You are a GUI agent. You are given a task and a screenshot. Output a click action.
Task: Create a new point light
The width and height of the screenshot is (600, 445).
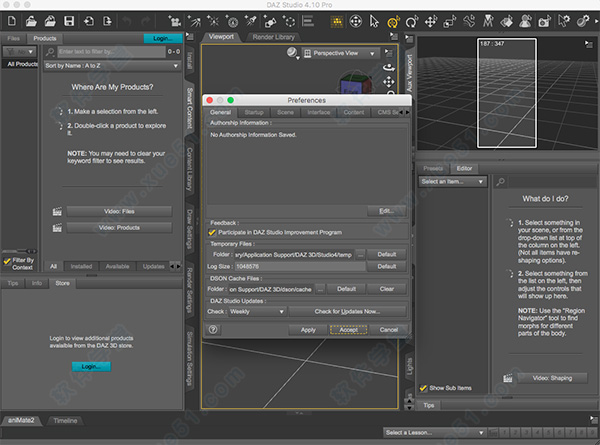(213, 21)
